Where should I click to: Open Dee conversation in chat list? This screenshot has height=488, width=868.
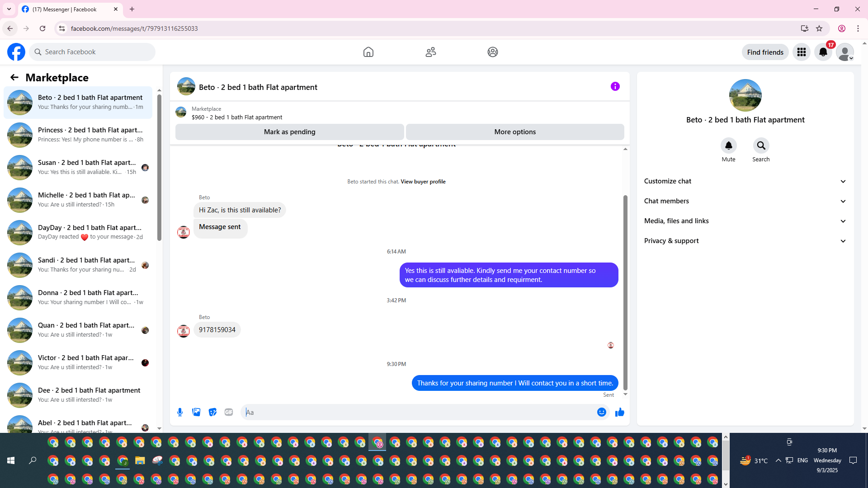78,395
